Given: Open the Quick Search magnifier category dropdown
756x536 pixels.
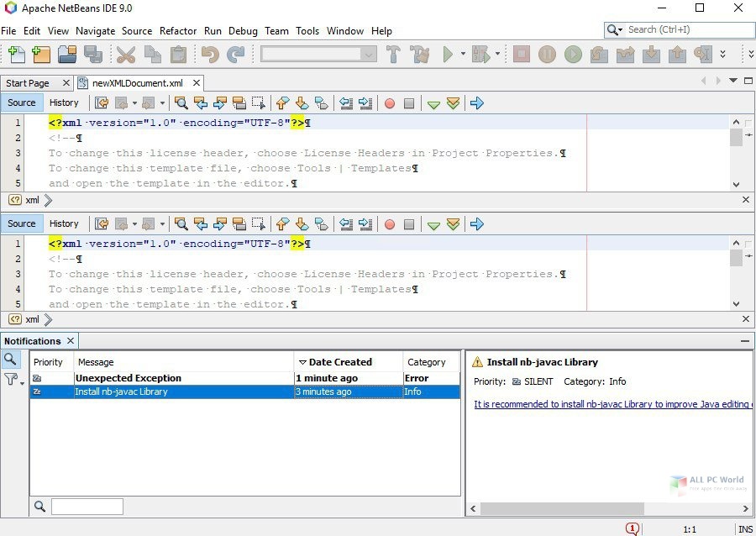Looking at the screenshot, I should 615,30.
